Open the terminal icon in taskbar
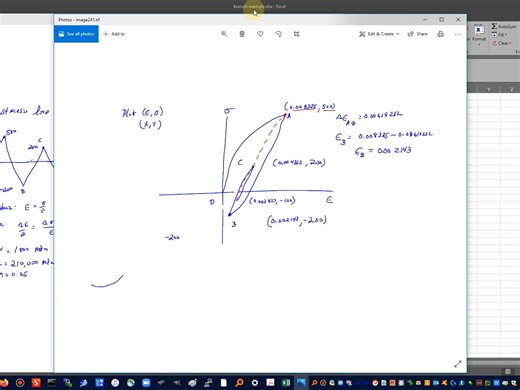The image size is (520, 390). pos(52,383)
